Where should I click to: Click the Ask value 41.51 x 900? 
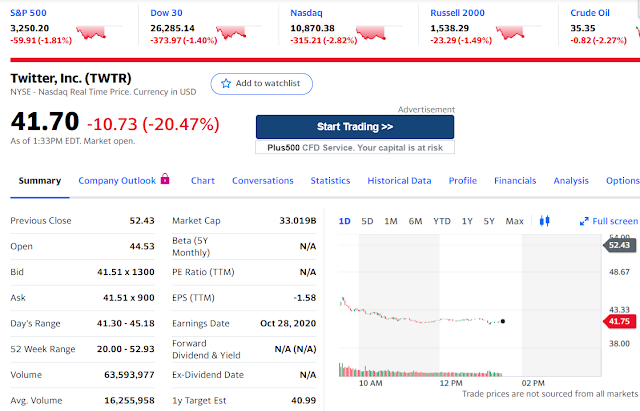click(129, 298)
